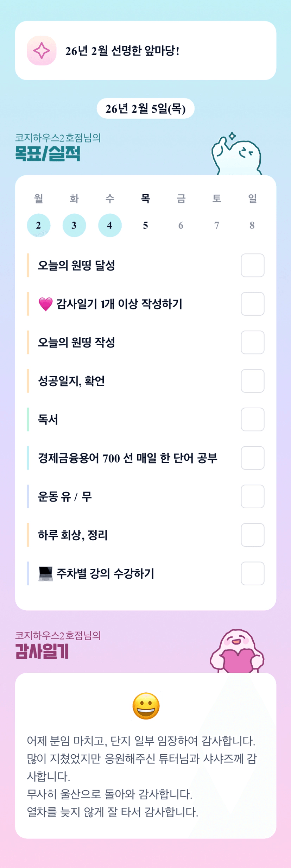Select Monday date 2 in week row

click(39, 225)
